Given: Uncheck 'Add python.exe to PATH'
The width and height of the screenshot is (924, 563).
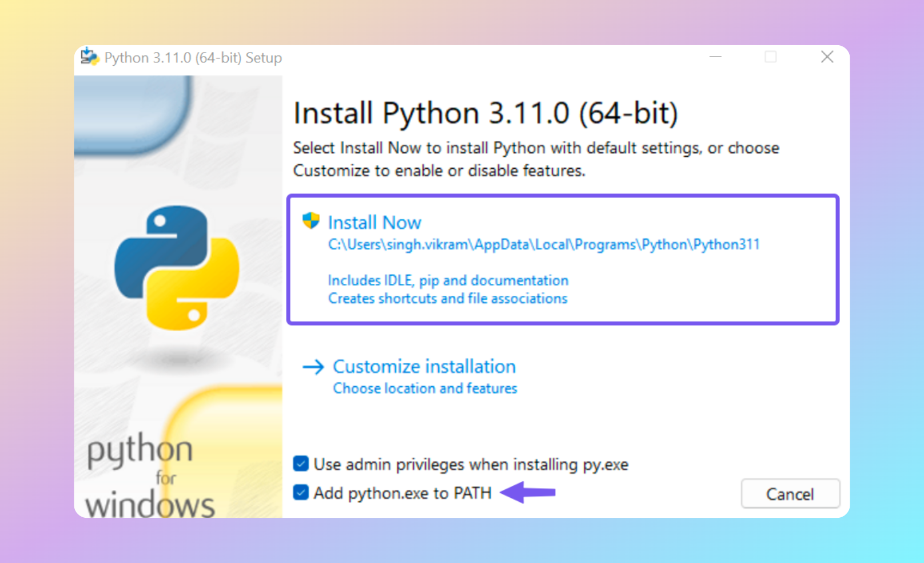Looking at the screenshot, I should (x=300, y=492).
